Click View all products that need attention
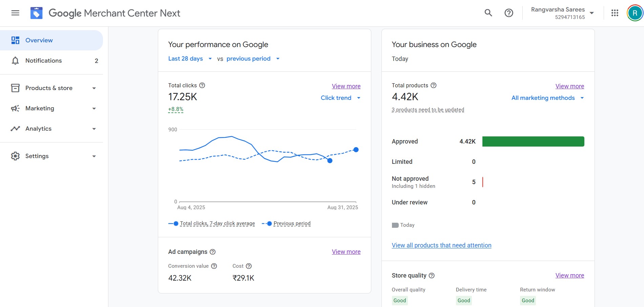 tap(441, 245)
